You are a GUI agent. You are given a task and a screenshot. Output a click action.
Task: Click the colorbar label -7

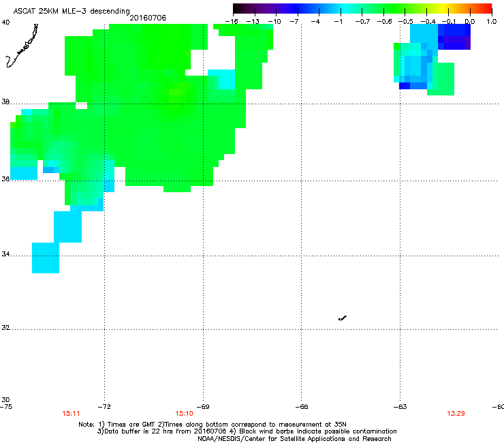(x=294, y=22)
